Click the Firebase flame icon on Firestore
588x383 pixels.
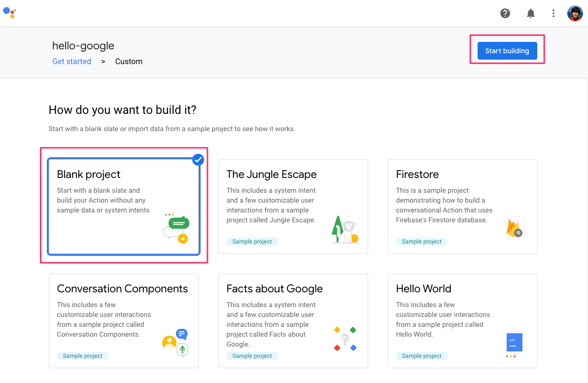pos(514,228)
